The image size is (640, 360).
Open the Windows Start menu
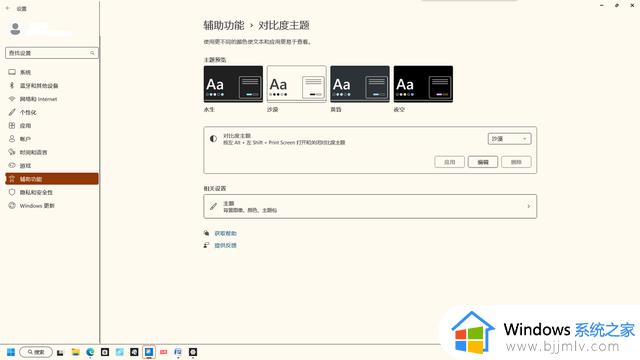(x=11, y=352)
